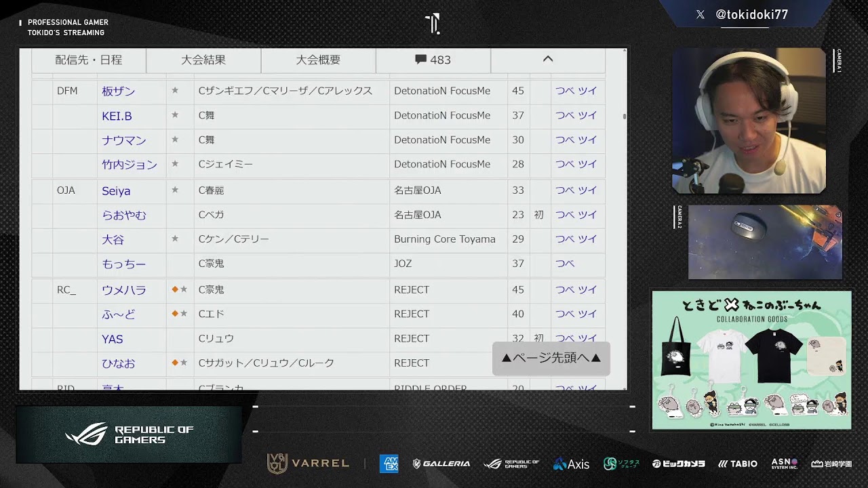Click the star icon in ナウマン row
Viewport: 868px width, 488px height.
[x=175, y=140]
